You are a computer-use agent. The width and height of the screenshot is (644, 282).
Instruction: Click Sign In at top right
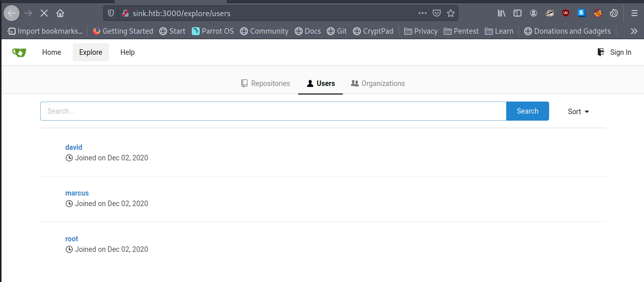(614, 52)
